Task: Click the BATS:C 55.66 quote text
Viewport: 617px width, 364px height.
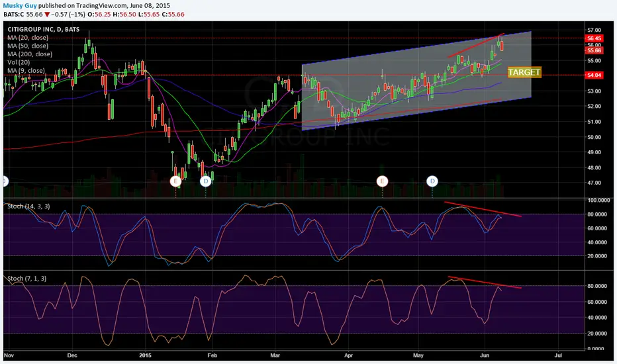Action: tap(23, 14)
